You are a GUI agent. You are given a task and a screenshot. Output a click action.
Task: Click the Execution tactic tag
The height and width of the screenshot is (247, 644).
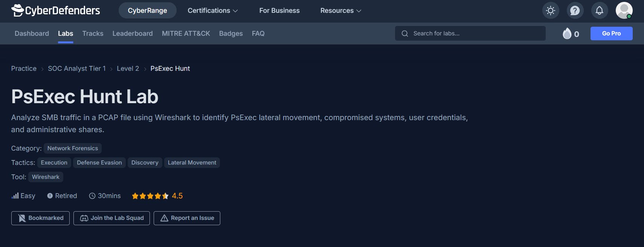tap(54, 163)
